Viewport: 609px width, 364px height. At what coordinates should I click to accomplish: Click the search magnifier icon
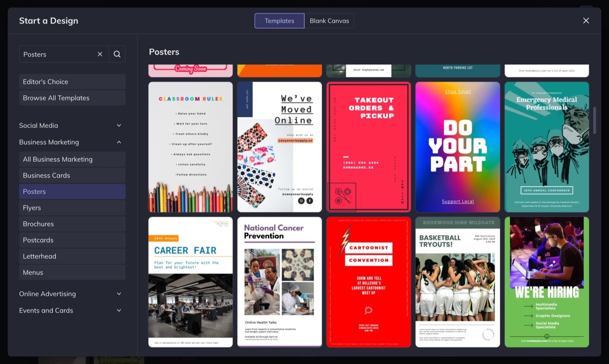[x=117, y=54]
